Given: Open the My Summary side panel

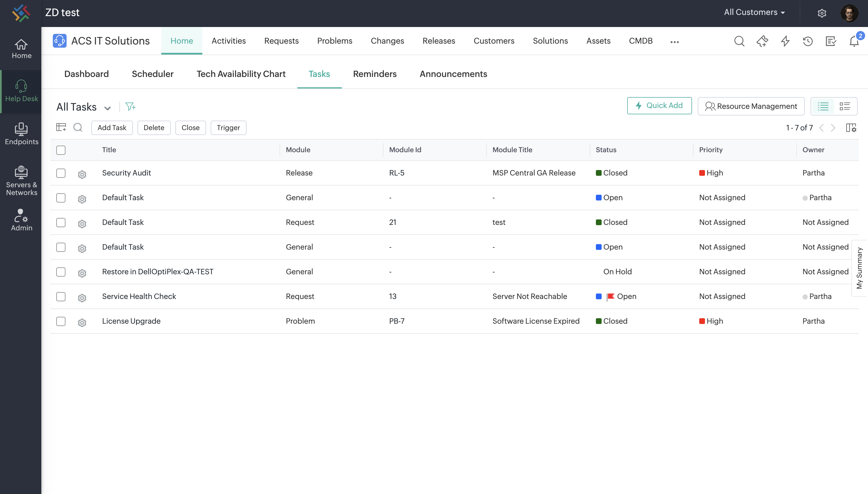Looking at the screenshot, I should 859,268.
